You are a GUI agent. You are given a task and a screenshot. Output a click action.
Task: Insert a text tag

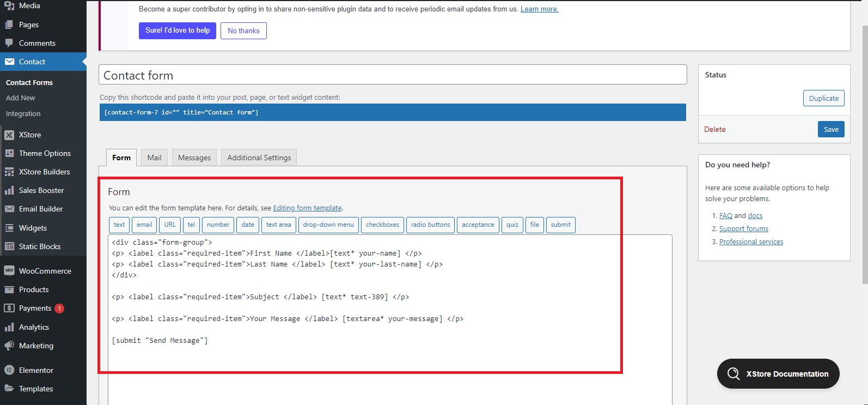[x=119, y=225]
